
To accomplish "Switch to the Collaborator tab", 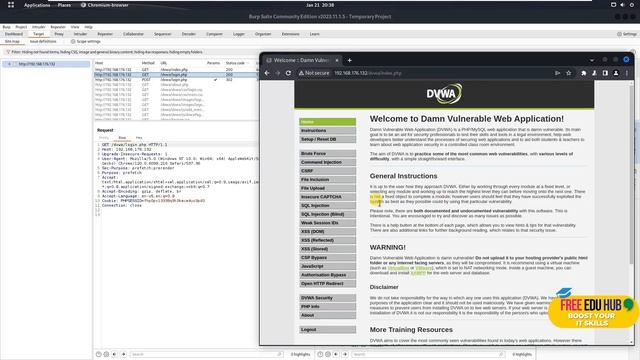I will (x=133, y=34).
